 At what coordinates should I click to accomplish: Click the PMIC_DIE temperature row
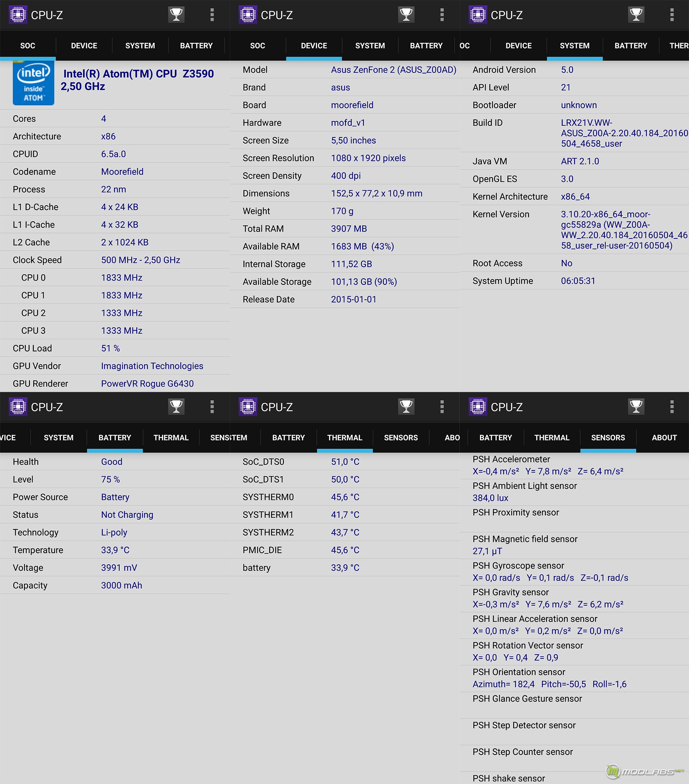tap(345, 550)
